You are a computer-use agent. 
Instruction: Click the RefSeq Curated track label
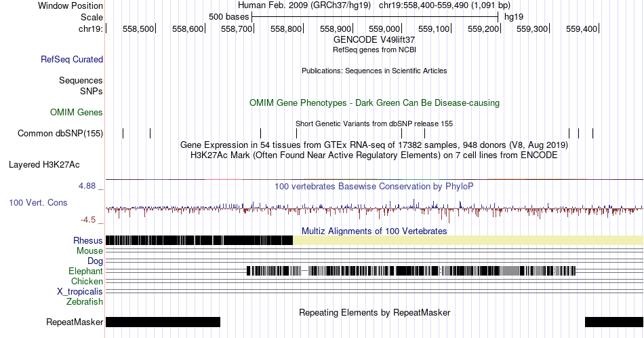click(x=71, y=59)
